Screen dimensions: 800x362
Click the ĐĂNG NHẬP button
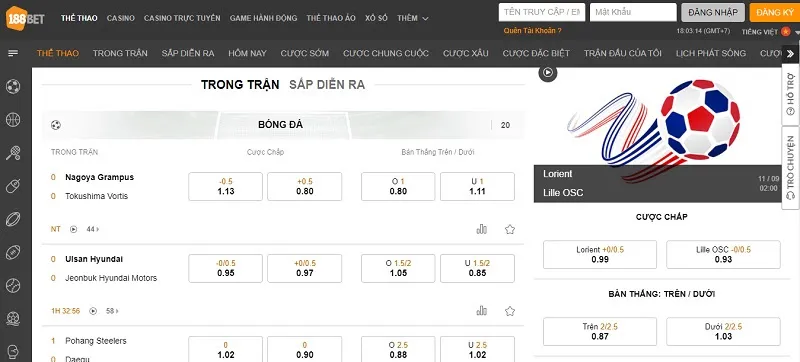point(712,12)
